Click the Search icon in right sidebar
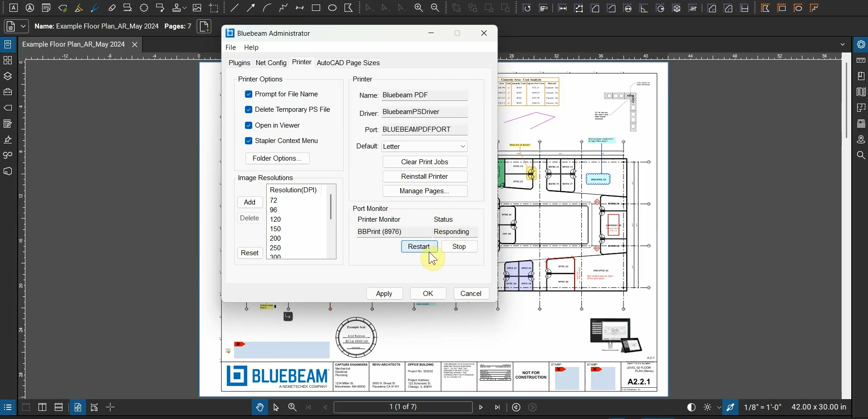 tap(861, 156)
